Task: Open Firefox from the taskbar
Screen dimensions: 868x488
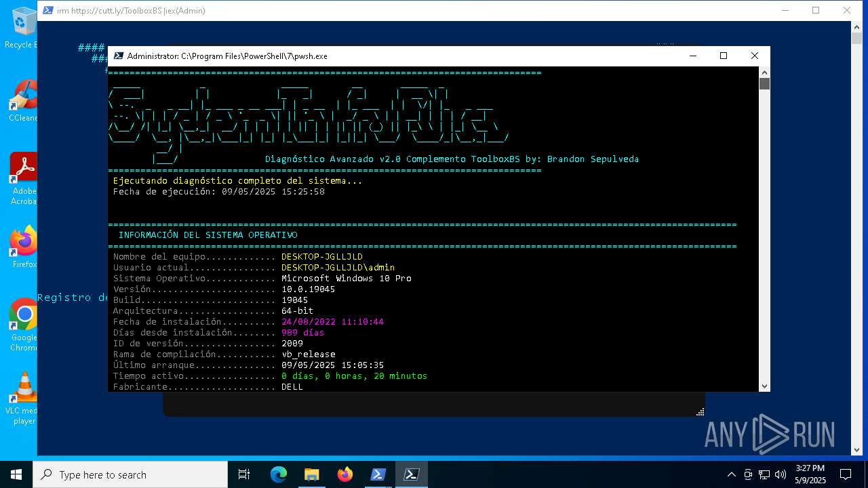Action: [344, 474]
